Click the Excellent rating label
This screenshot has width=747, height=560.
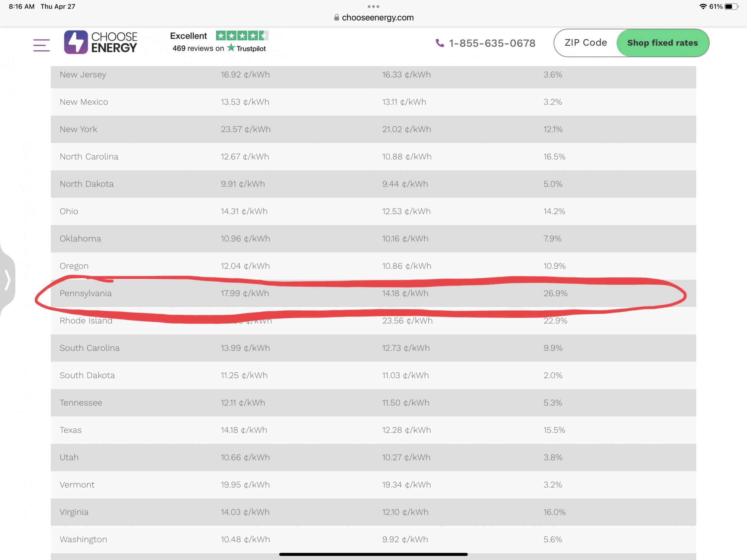point(188,36)
